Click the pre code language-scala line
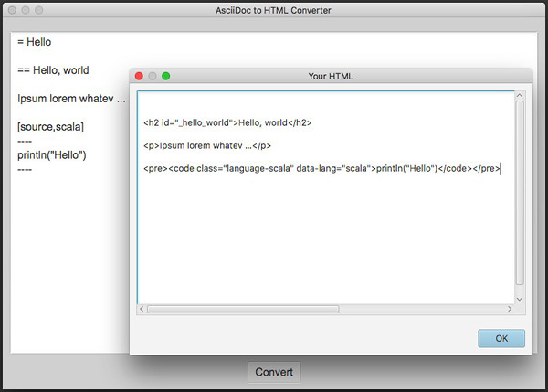The image size is (548, 392). click(x=321, y=168)
